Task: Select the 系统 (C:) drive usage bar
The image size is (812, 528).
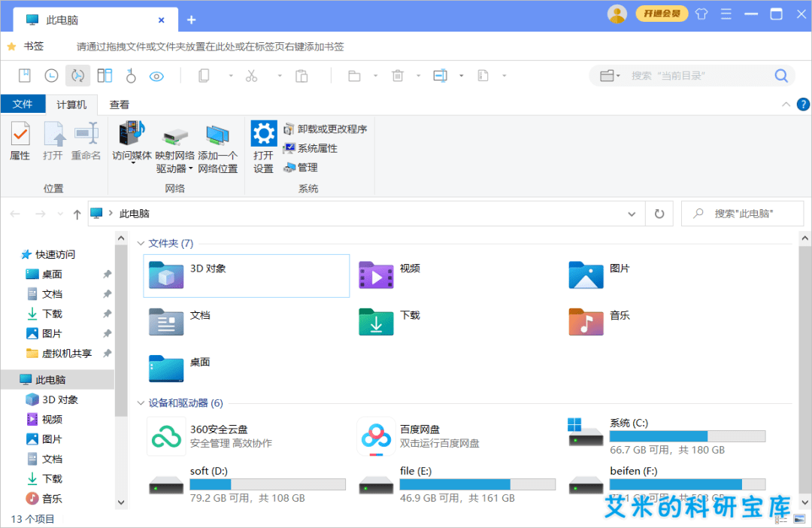Action: tap(687, 436)
